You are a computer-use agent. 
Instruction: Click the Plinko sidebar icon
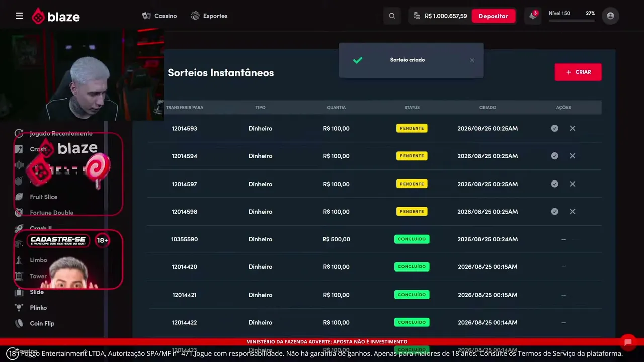(19, 308)
